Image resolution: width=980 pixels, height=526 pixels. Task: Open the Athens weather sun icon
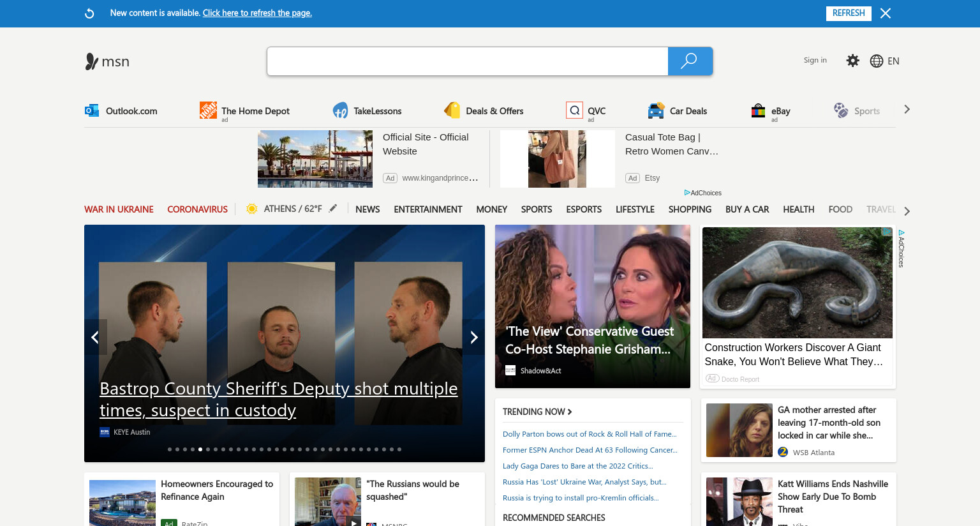[252, 209]
